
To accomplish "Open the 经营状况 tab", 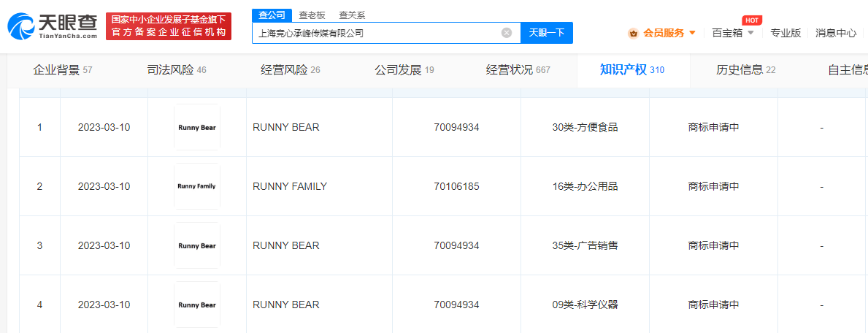I will 518,70.
